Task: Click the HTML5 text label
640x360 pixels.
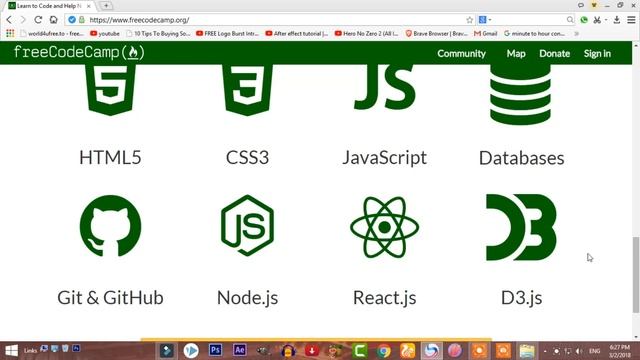Action: [110, 158]
